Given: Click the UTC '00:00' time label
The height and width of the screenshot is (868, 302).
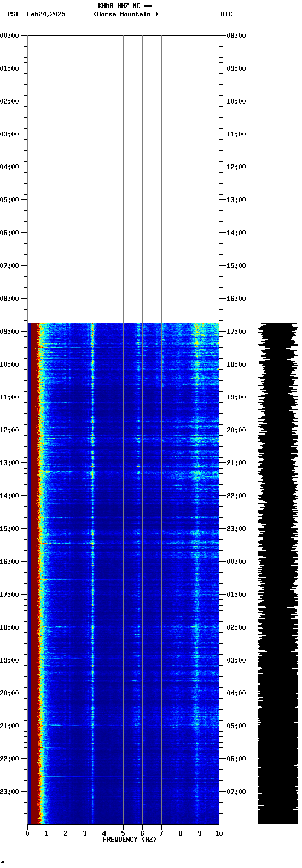Looking at the screenshot, I should coord(236,562).
